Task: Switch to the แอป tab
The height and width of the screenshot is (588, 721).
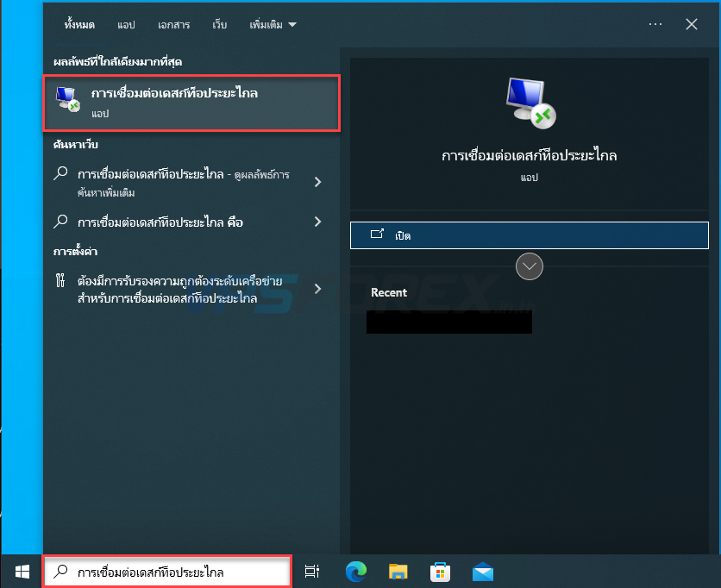Action: click(x=127, y=25)
